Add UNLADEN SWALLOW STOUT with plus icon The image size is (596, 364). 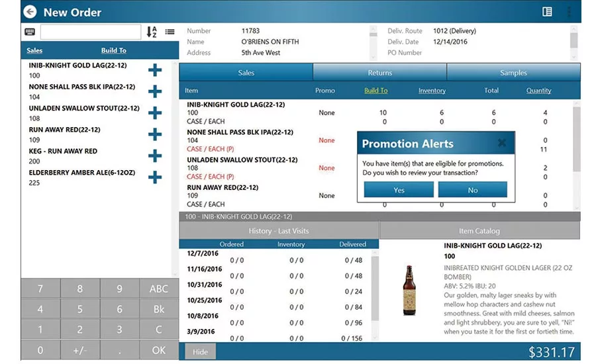point(155,113)
